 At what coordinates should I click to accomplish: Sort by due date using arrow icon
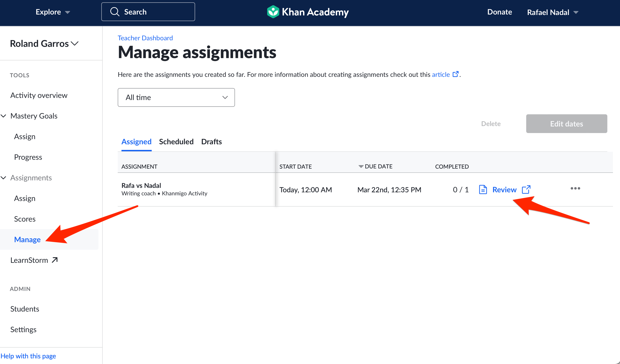click(x=361, y=167)
